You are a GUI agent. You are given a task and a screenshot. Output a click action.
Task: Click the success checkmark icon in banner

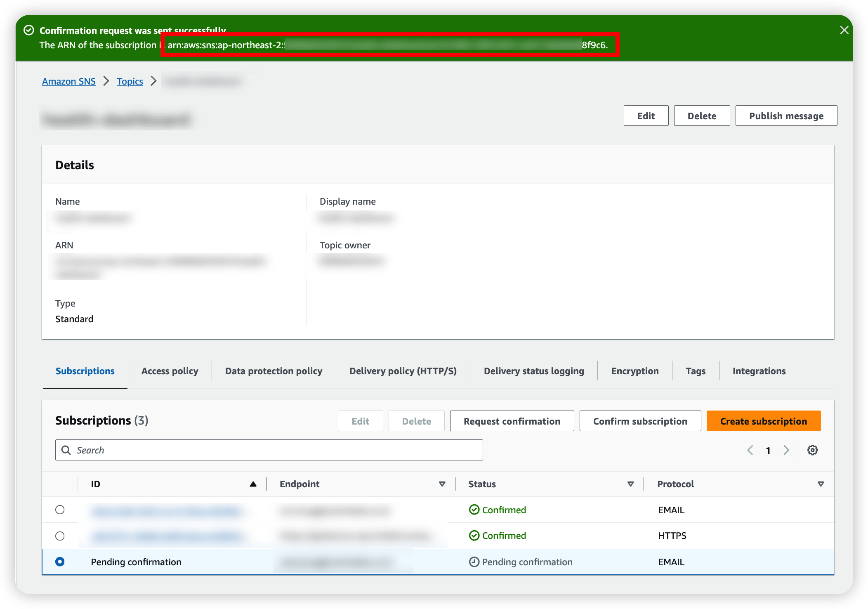[x=29, y=30]
